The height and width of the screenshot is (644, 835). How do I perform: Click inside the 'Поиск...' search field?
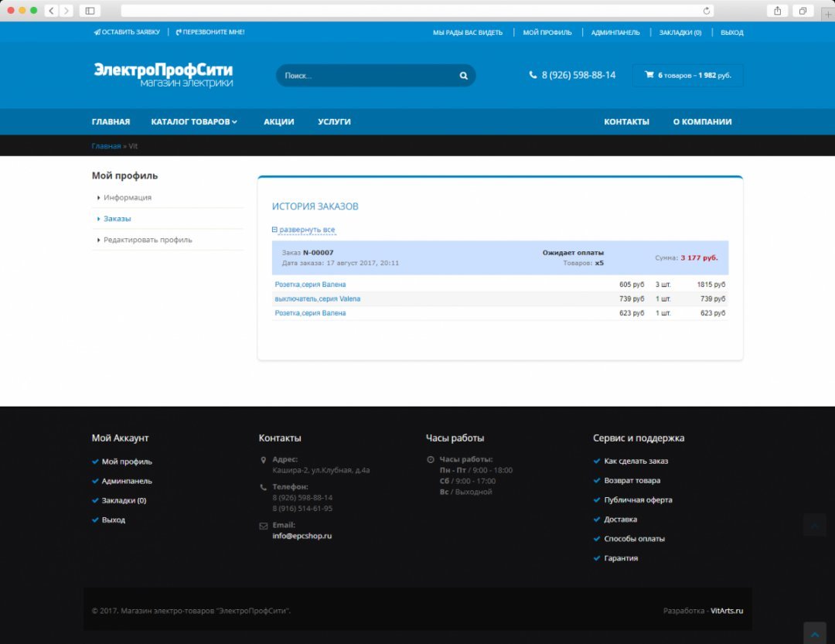363,76
